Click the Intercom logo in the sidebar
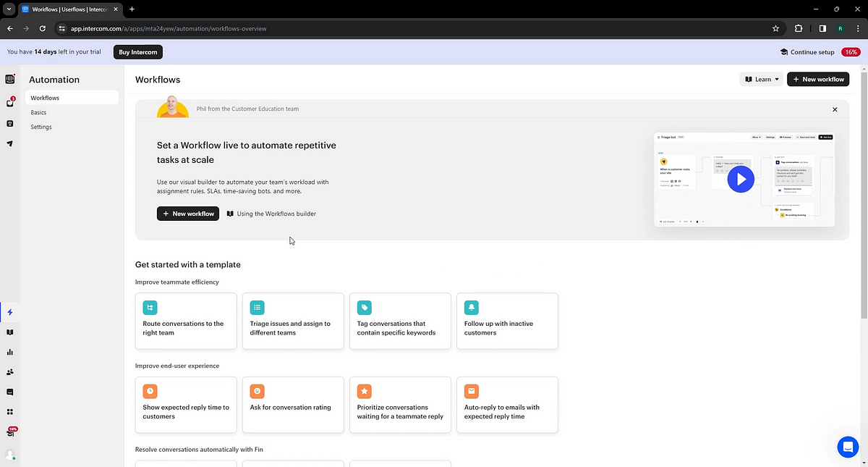The width and height of the screenshot is (868, 467). pyautogui.click(x=10, y=80)
